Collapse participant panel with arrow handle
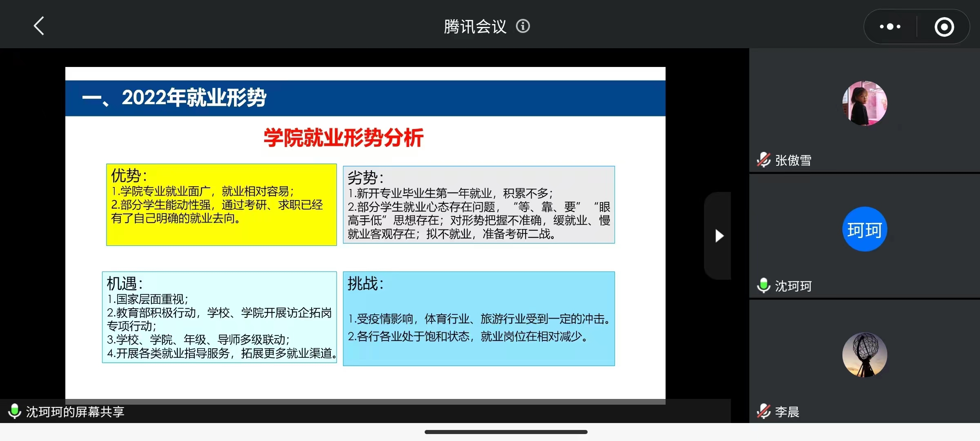Image resolution: width=980 pixels, height=441 pixels. click(x=719, y=236)
